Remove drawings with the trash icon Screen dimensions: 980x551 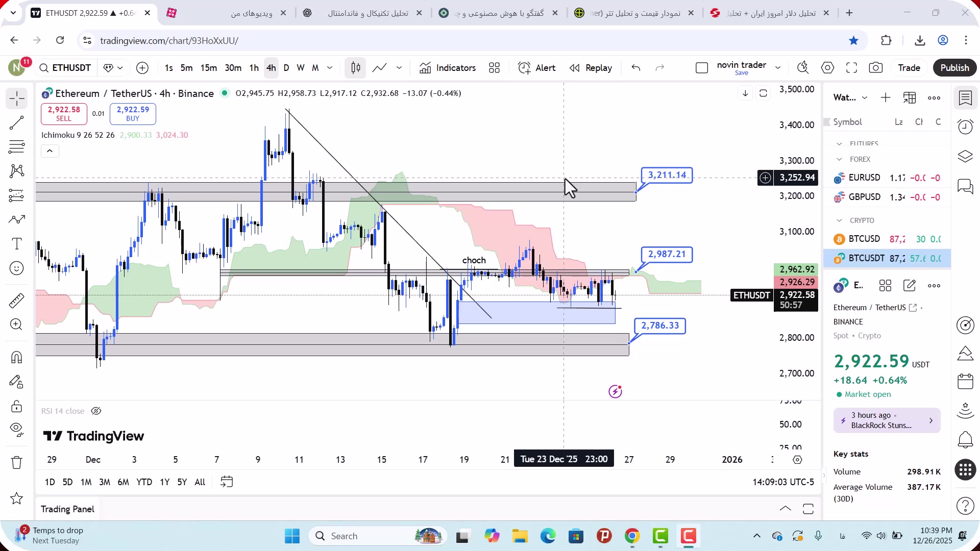coord(16,463)
